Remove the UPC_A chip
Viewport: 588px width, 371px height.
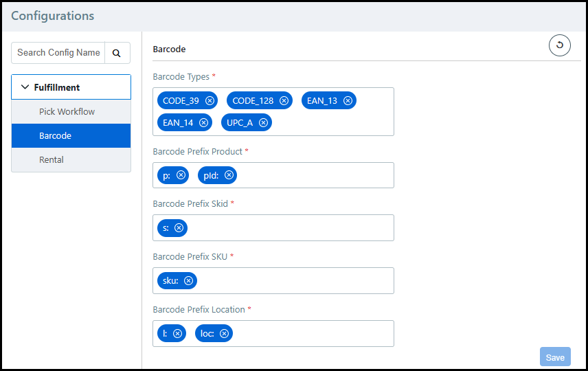[263, 123]
